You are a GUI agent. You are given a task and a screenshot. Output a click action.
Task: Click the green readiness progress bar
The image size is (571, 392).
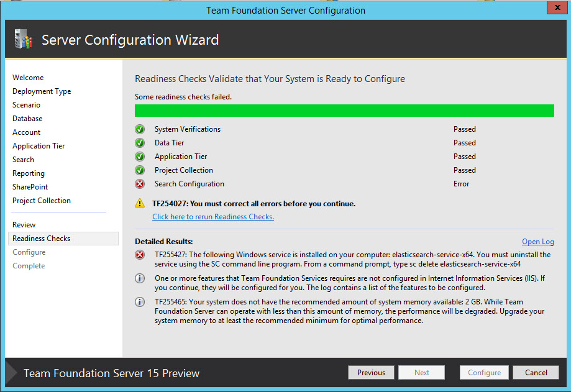coord(344,111)
